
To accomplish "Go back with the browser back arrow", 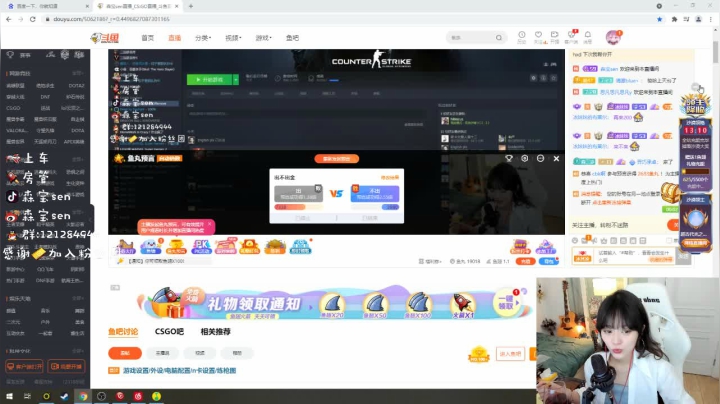I will coord(9,19).
